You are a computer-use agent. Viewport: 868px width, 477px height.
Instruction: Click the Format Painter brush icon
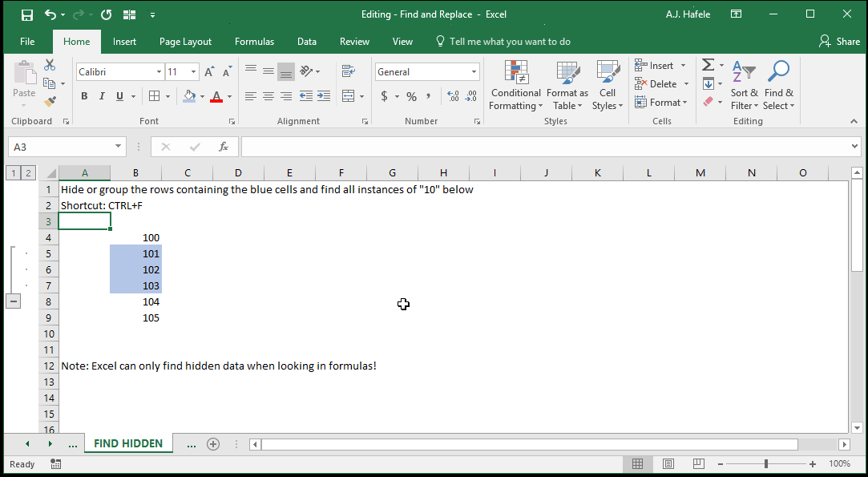click(50, 102)
